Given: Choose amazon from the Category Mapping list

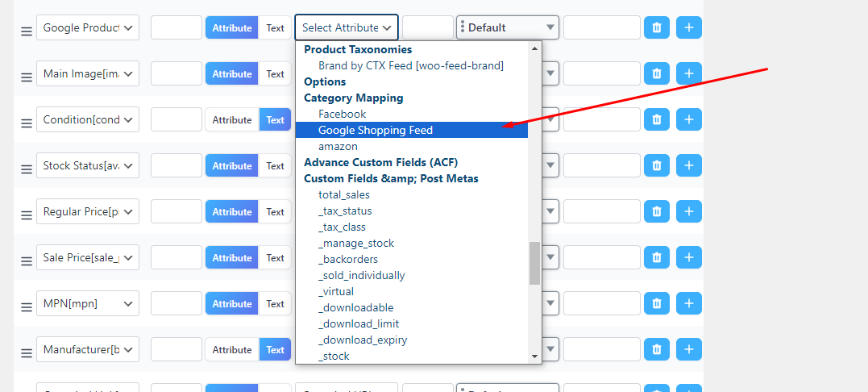Looking at the screenshot, I should 338,146.
